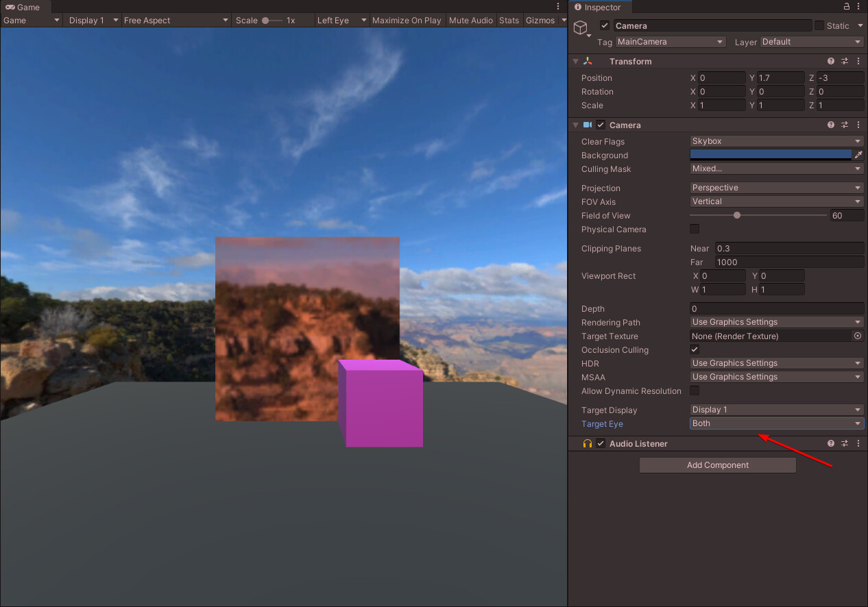Click the Position Y input field
This screenshot has height=607, width=868.
pyautogui.click(x=780, y=77)
